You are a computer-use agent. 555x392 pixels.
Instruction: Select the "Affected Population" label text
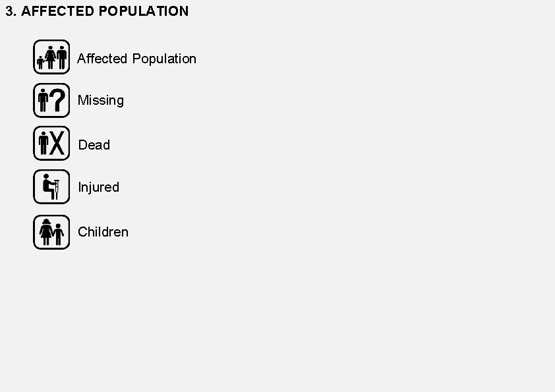coord(136,59)
